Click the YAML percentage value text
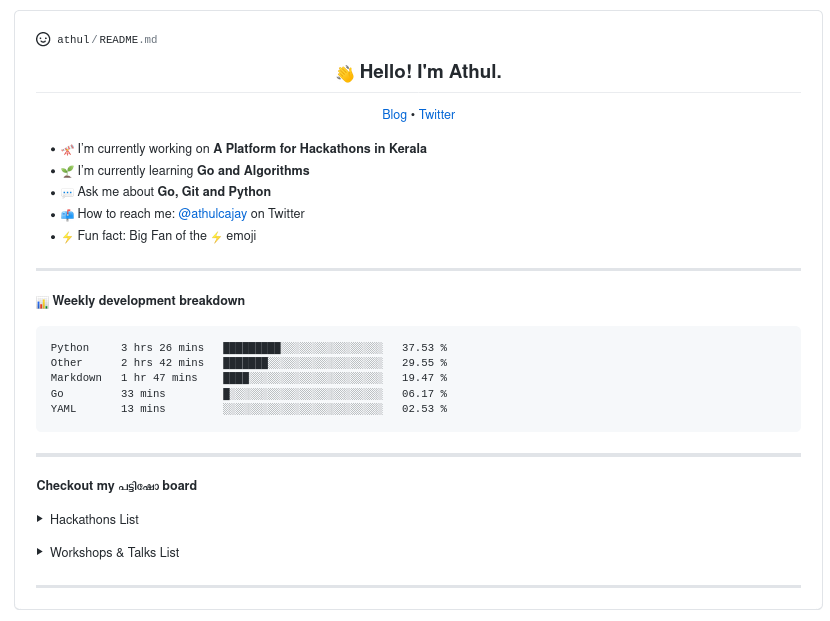 (x=424, y=408)
